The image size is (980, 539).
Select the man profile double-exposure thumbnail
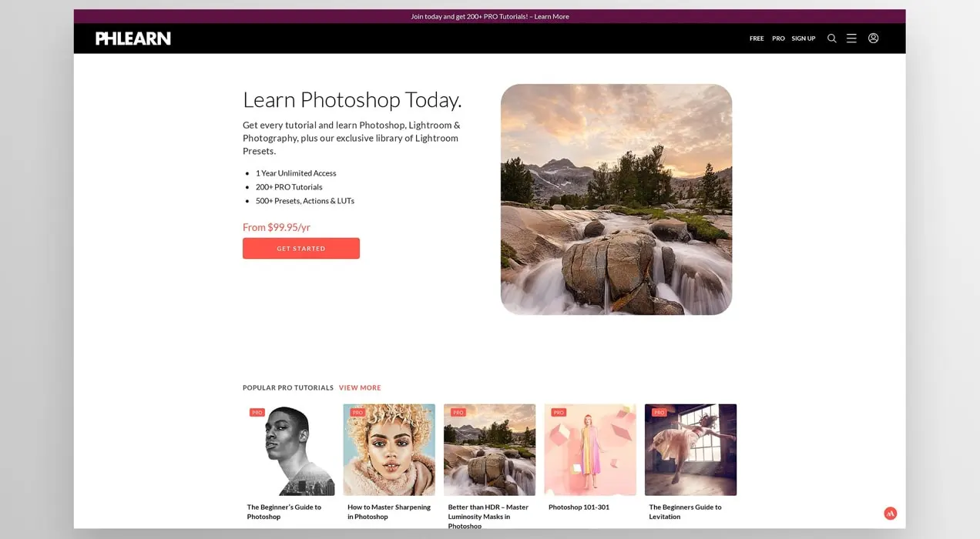pos(289,450)
